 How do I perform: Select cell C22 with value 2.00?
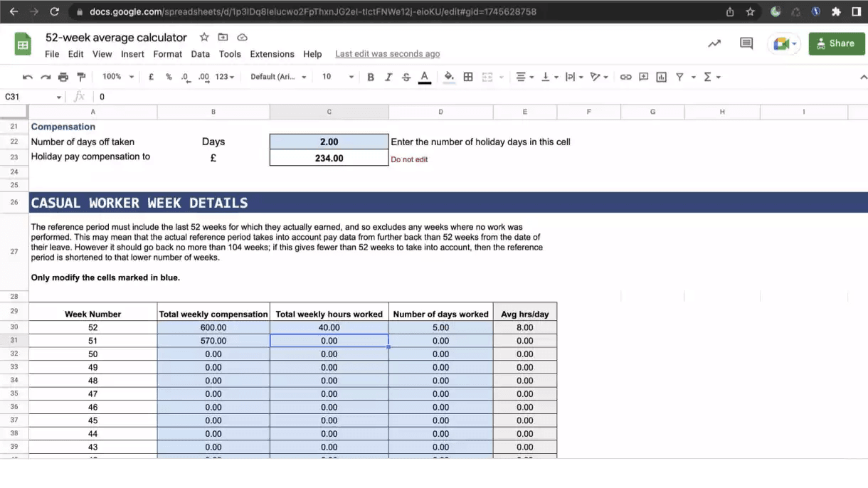click(x=329, y=142)
